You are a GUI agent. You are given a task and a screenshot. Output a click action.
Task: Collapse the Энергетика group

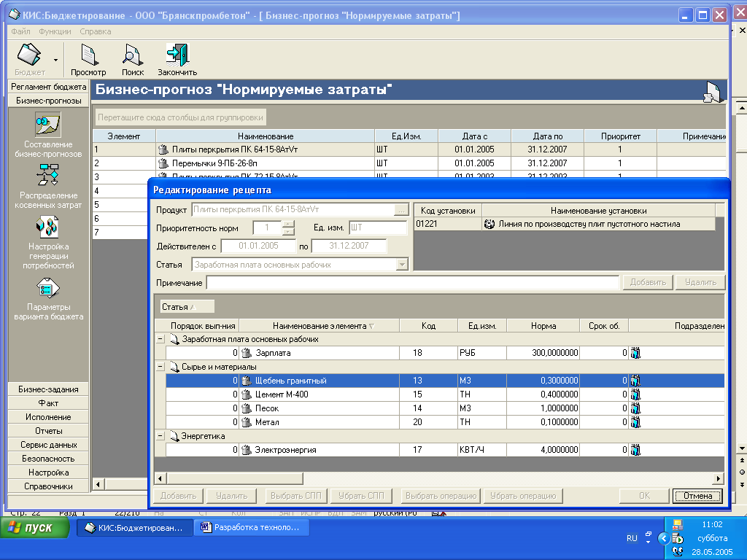coord(160,436)
